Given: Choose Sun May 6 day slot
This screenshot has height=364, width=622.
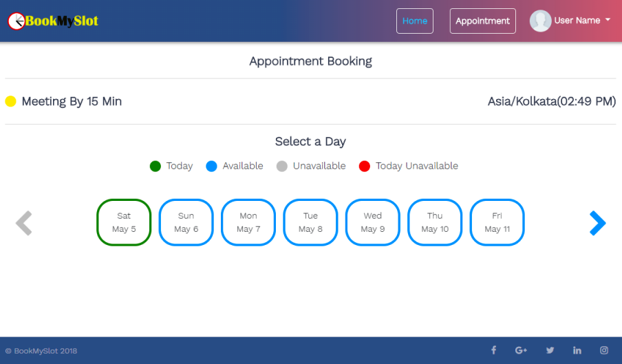Looking at the screenshot, I should click(186, 222).
